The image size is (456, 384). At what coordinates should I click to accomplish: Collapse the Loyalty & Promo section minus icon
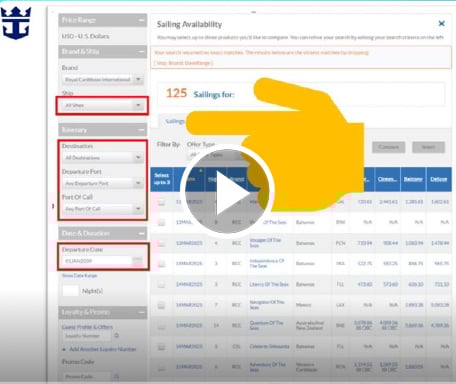point(142,312)
